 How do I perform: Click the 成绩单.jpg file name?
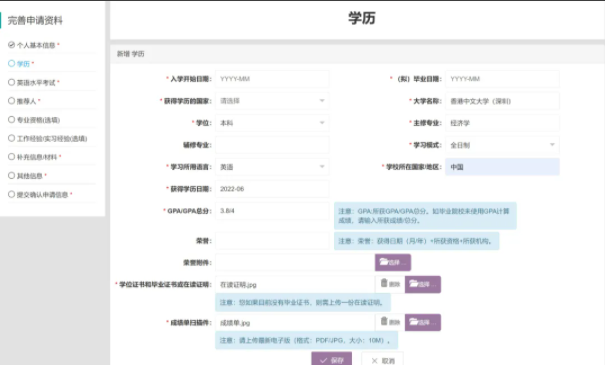pyautogui.click(x=235, y=323)
